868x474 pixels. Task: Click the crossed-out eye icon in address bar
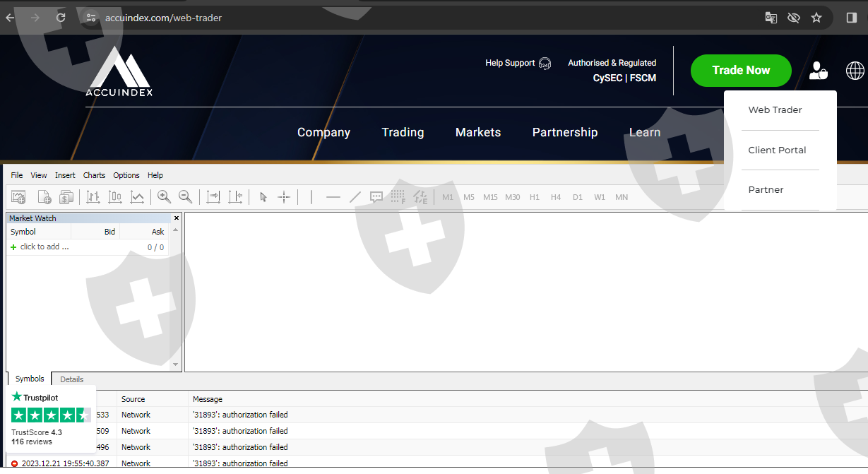pyautogui.click(x=794, y=18)
